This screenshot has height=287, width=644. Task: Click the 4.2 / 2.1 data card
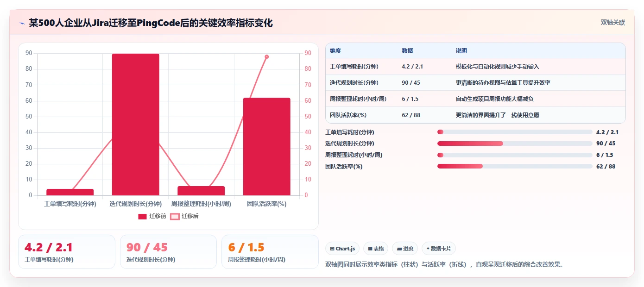coord(67,252)
